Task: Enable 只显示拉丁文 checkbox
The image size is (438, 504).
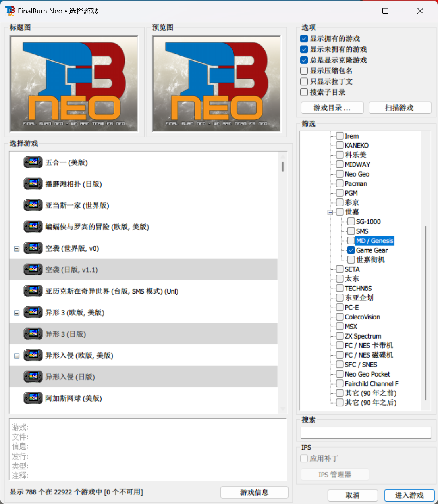Action: pyautogui.click(x=304, y=81)
